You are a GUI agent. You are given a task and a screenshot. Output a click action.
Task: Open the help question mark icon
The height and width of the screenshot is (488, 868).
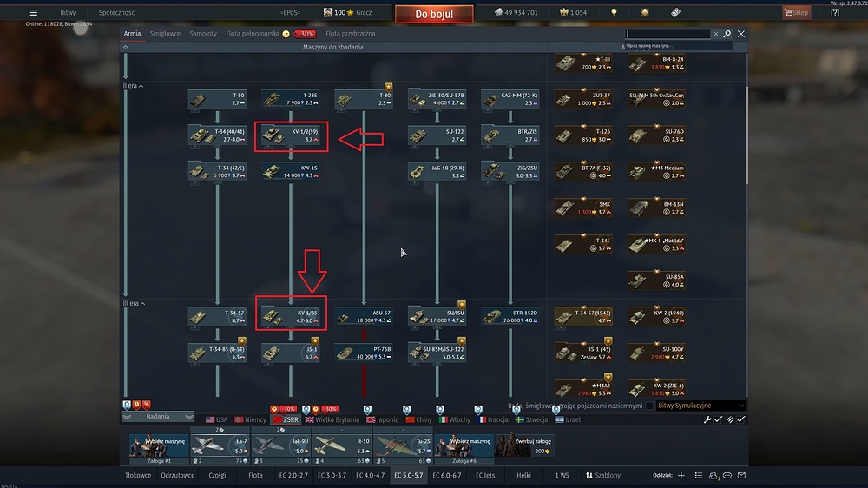(835, 12)
